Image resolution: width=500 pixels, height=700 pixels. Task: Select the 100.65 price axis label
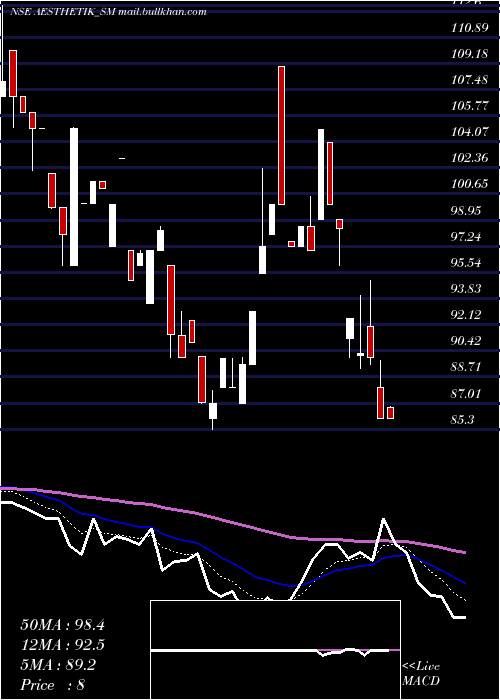pos(469,183)
